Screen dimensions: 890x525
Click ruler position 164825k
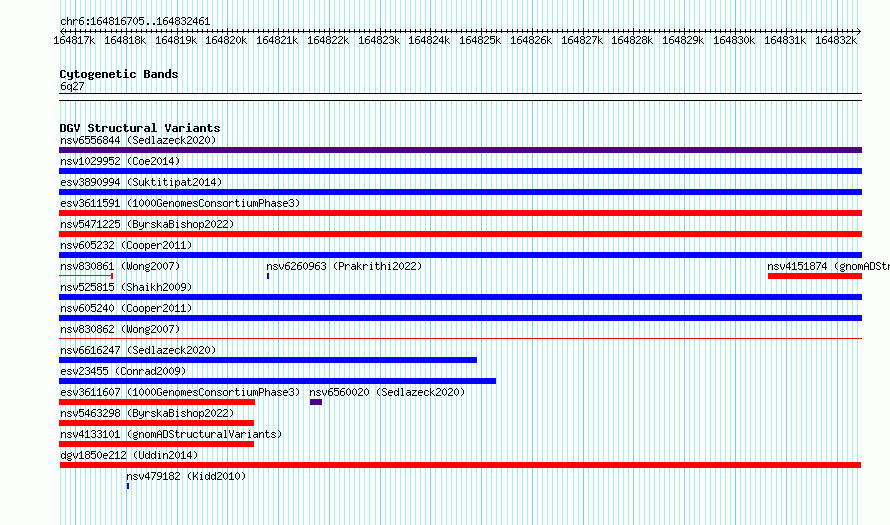pyautogui.click(x=480, y=40)
